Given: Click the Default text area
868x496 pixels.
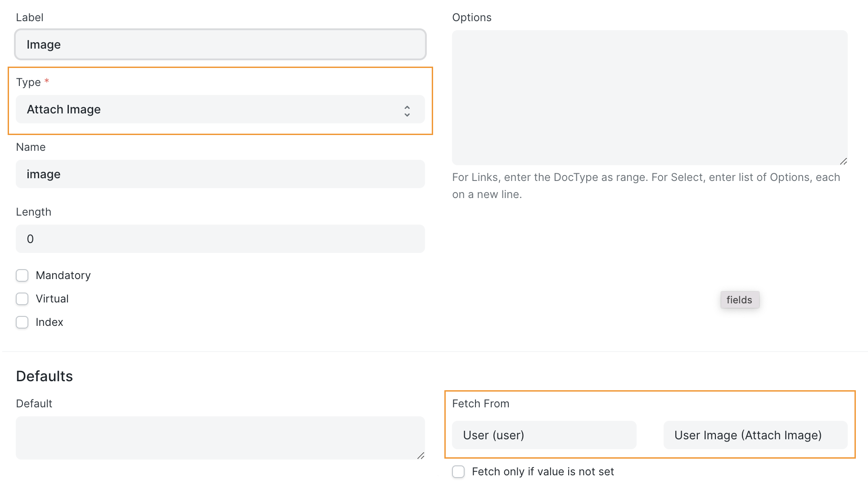Looking at the screenshot, I should click(x=220, y=438).
